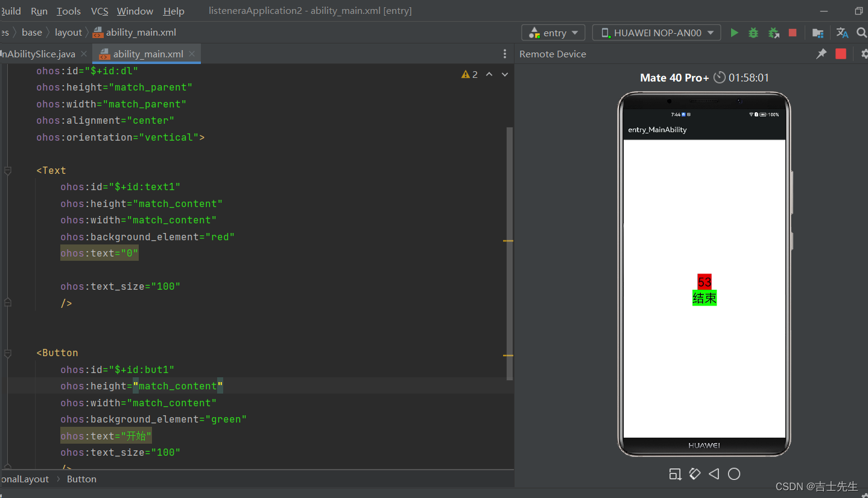Open the translate language icon
Screen dimensions: 868x498
pos(842,33)
